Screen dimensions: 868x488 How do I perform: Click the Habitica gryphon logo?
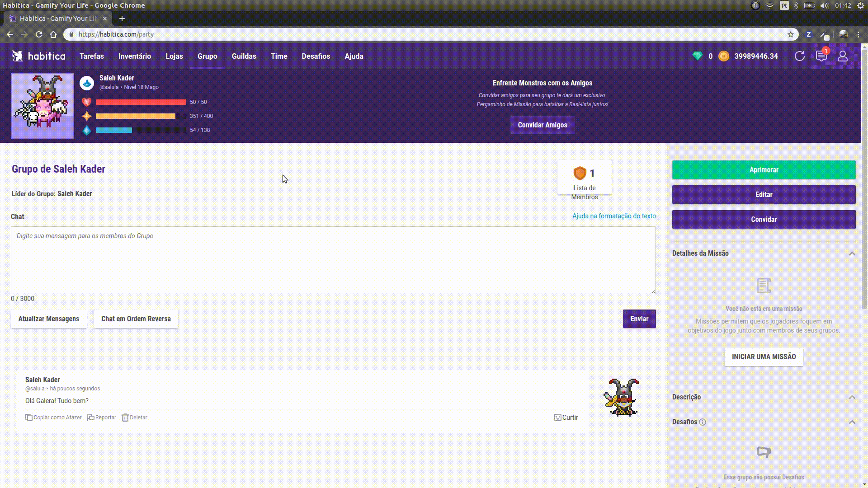click(x=18, y=56)
